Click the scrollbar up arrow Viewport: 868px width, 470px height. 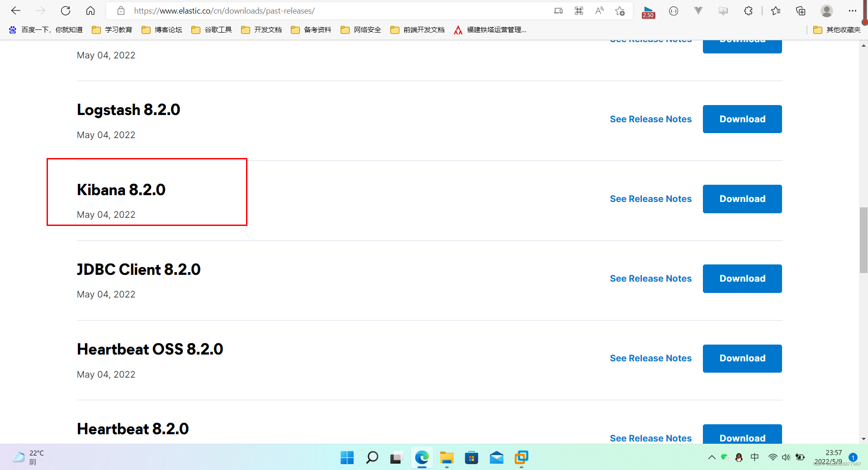coord(863,45)
